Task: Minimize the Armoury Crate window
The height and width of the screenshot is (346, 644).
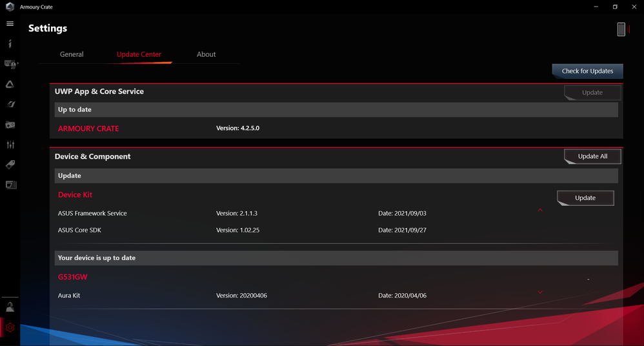Action: pyautogui.click(x=596, y=6)
